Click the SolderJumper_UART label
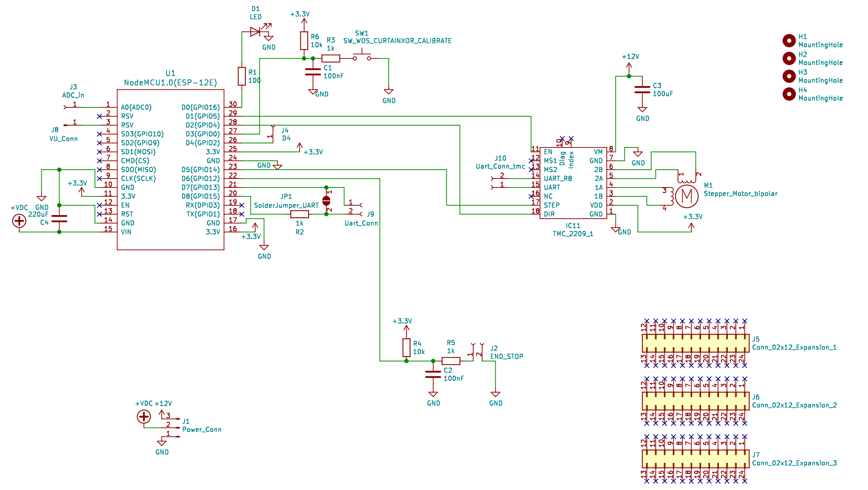This screenshot has height=490, width=868. (x=286, y=205)
